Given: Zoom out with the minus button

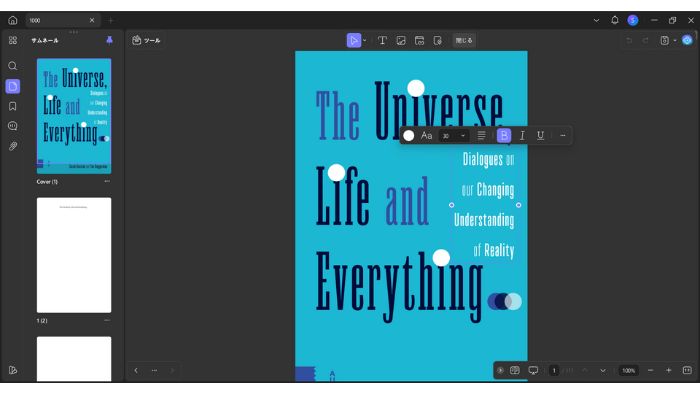Looking at the screenshot, I should [650, 370].
